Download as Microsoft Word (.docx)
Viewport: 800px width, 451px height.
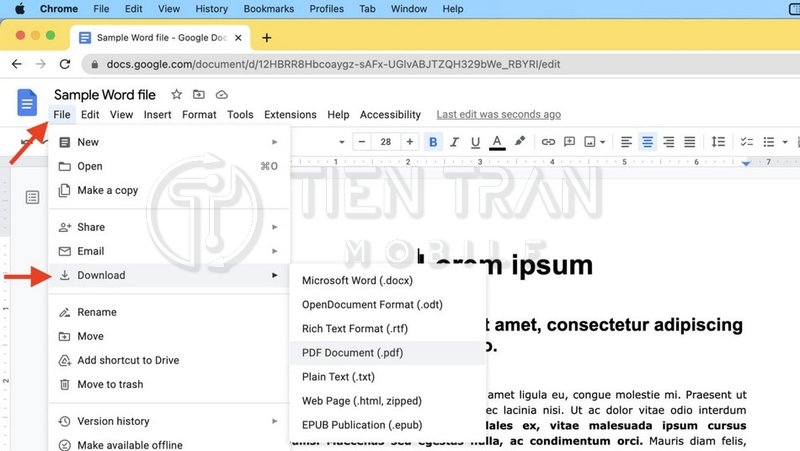388,281
